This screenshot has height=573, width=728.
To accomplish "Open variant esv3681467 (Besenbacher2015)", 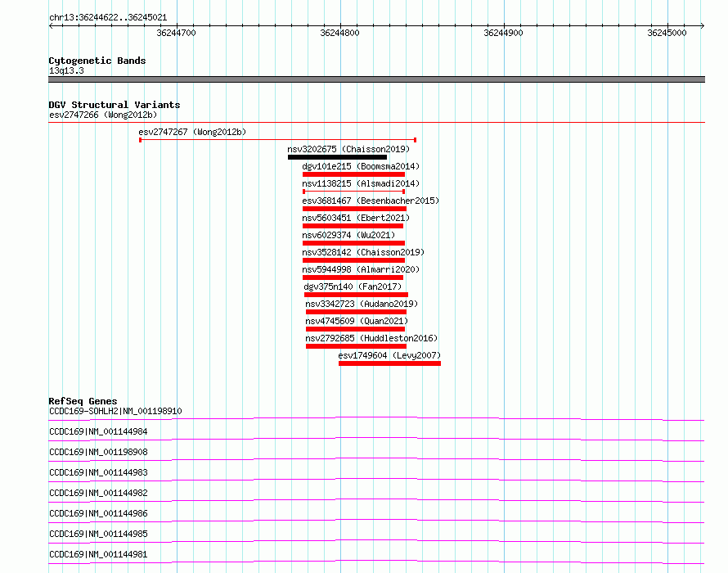I will 370,201.
